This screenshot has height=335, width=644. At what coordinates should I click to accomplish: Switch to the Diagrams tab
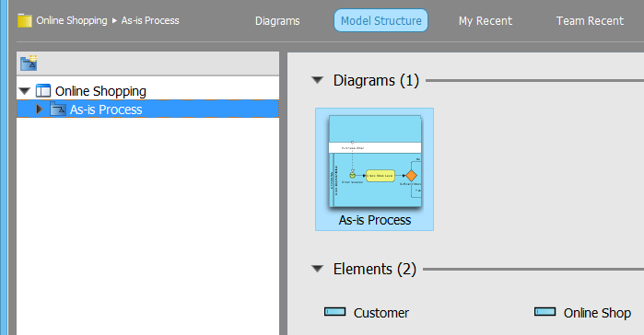click(277, 20)
